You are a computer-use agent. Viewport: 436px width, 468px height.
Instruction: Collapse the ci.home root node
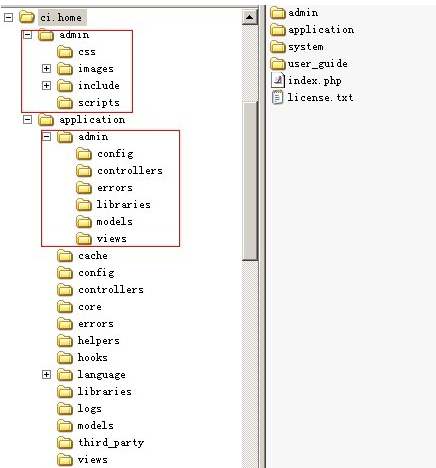pos(9,17)
